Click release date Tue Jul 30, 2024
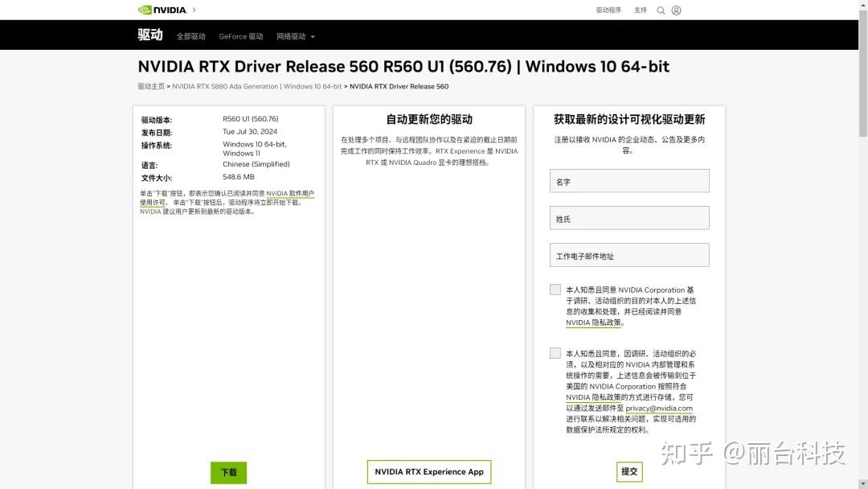Screen dimensions: 868x489 (x=250, y=132)
